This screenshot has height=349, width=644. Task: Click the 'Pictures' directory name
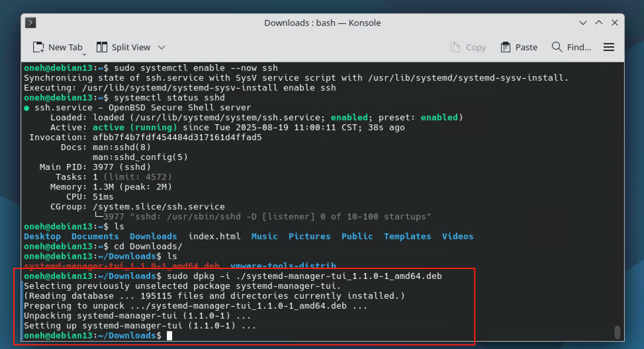tap(309, 236)
